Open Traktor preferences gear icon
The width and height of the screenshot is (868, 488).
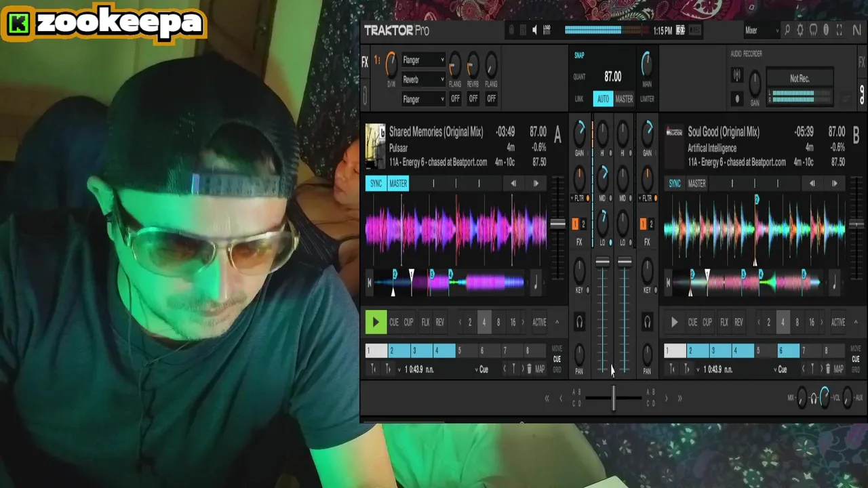pos(800,30)
